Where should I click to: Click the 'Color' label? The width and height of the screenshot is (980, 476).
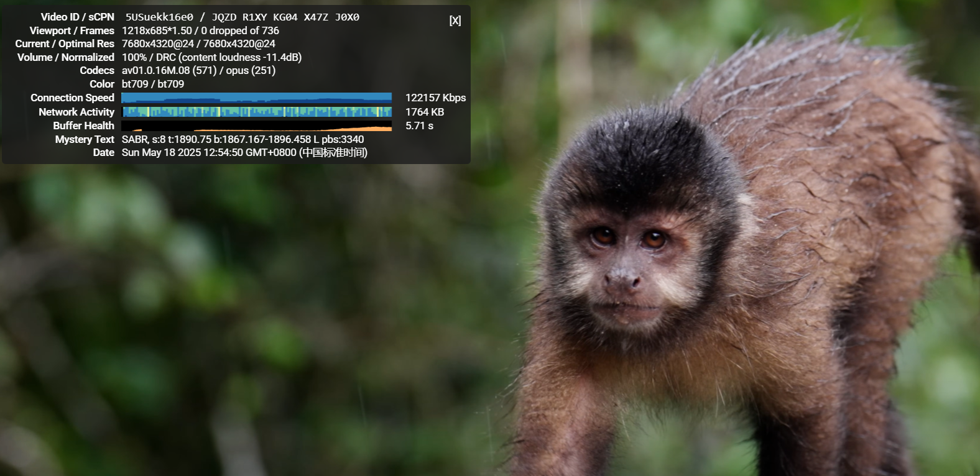(102, 84)
